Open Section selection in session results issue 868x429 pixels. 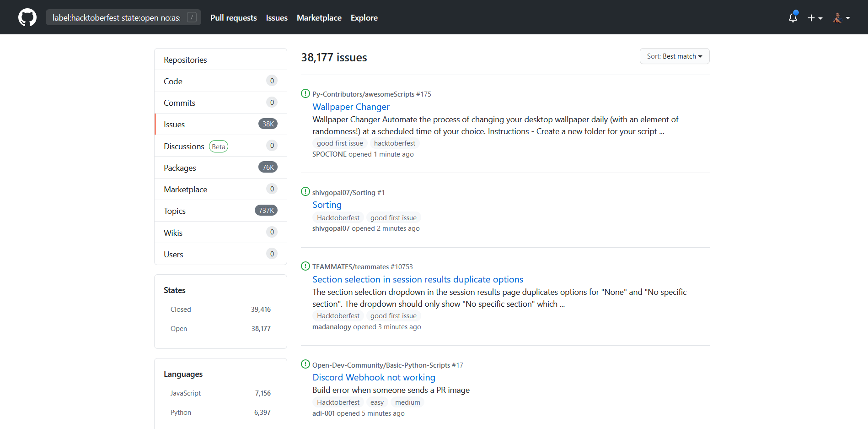418,279
